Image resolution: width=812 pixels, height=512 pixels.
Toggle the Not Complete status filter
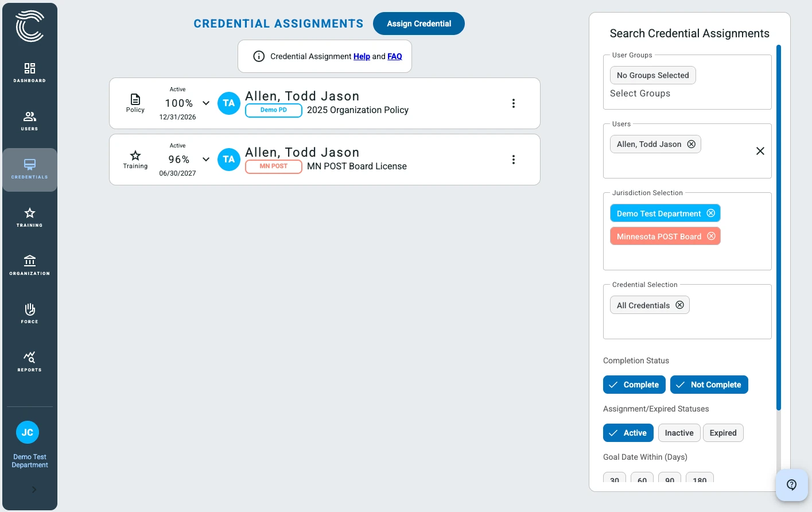pyautogui.click(x=709, y=385)
